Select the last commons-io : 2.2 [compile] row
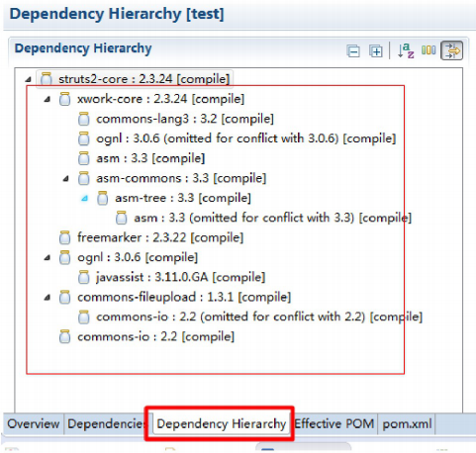The width and height of the screenshot is (476, 453). tap(146, 337)
